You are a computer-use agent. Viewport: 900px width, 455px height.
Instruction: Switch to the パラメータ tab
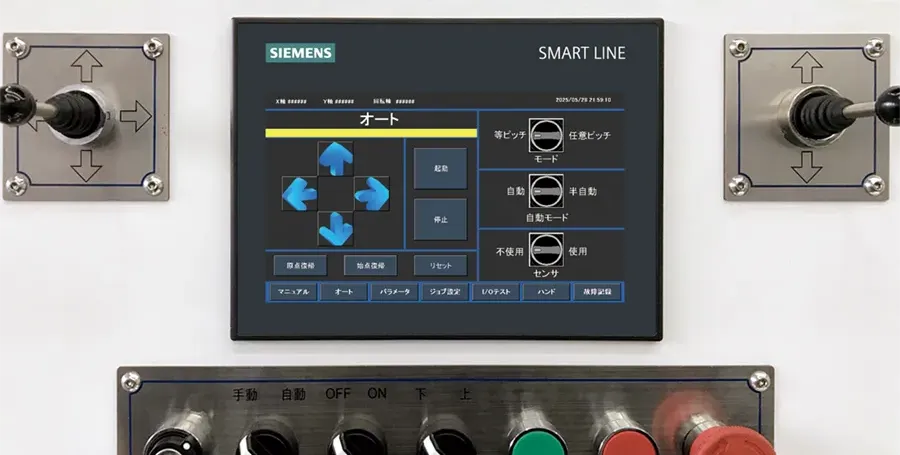pyautogui.click(x=394, y=292)
